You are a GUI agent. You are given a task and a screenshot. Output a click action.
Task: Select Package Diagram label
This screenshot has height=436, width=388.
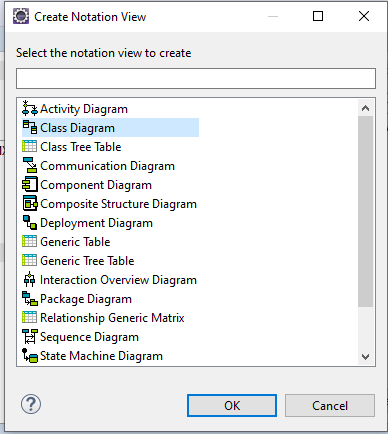pyautogui.click(x=86, y=299)
